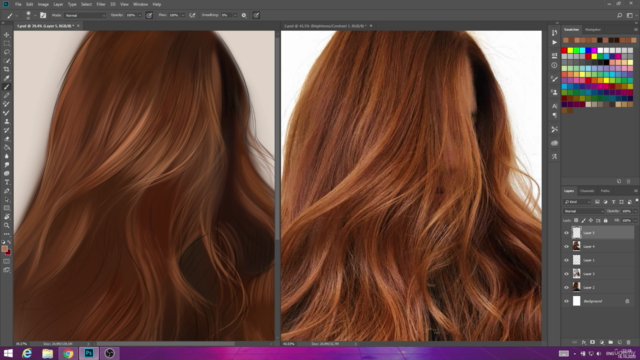The width and height of the screenshot is (640, 360).
Task: Open the Image menu
Action: (x=43, y=4)
